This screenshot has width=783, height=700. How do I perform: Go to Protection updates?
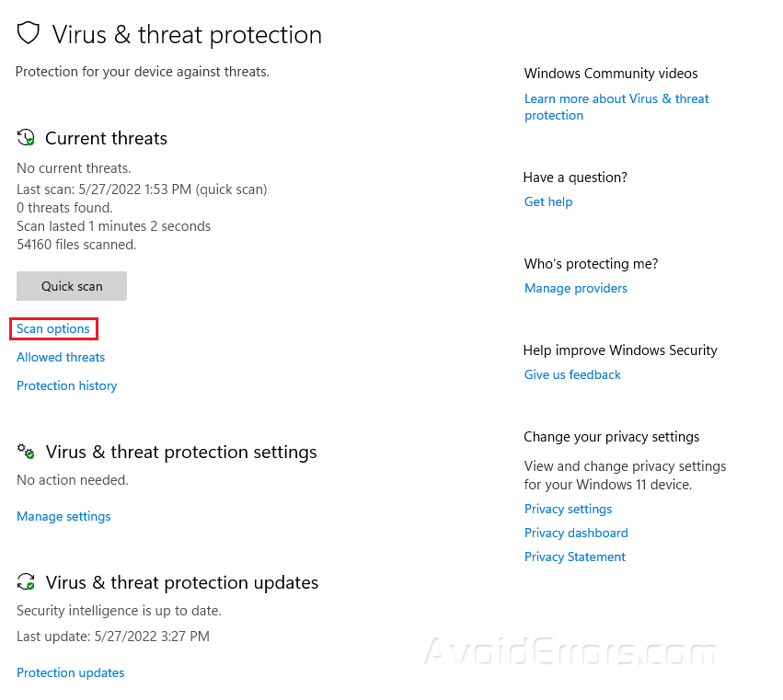[71, 672]
